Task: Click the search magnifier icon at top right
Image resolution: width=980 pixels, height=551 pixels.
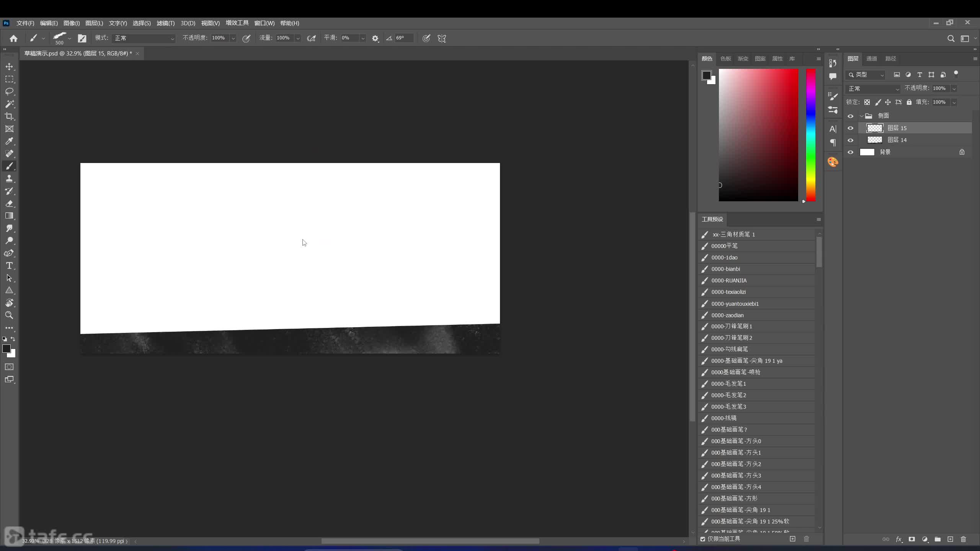Action: click(x=951, y=38)
